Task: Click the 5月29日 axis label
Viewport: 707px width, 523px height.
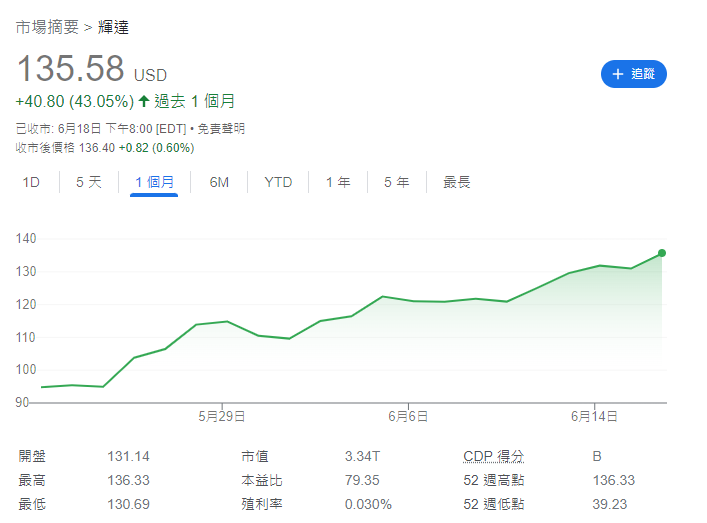Action: 222,416
